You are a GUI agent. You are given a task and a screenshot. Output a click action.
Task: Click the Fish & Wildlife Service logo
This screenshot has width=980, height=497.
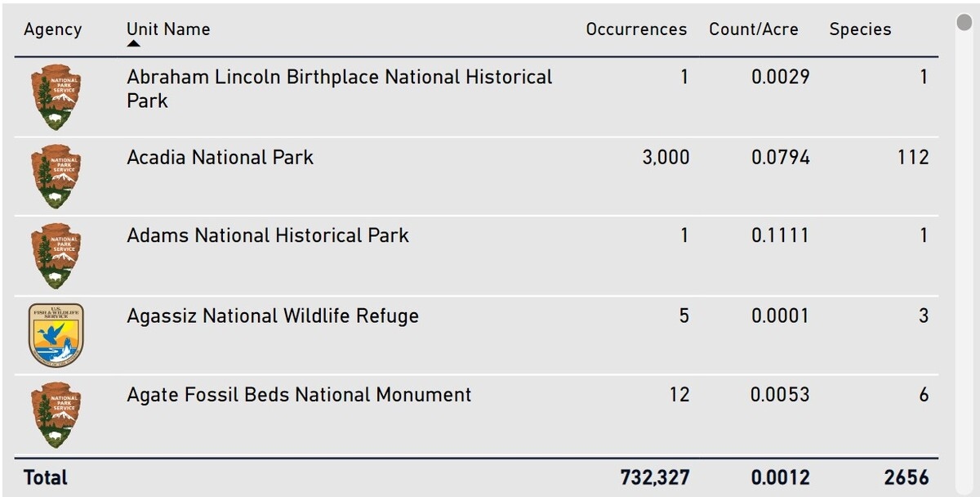tap(56, 334)
